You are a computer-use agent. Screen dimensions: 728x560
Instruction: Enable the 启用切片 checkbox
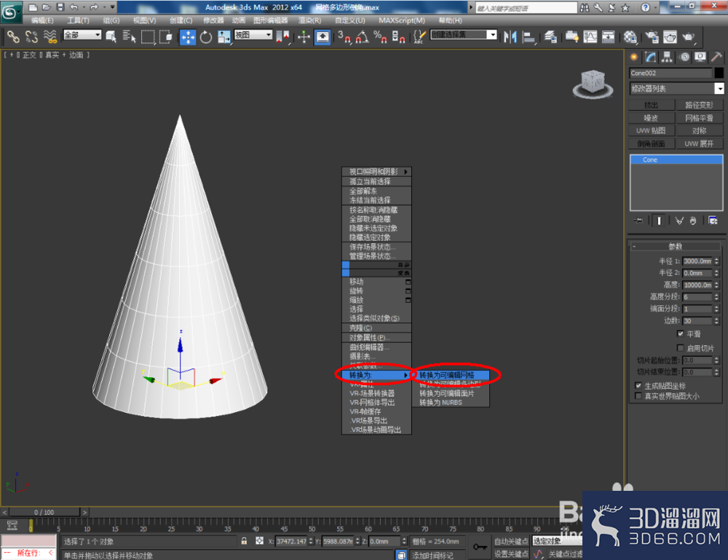(x=680, y=348)
